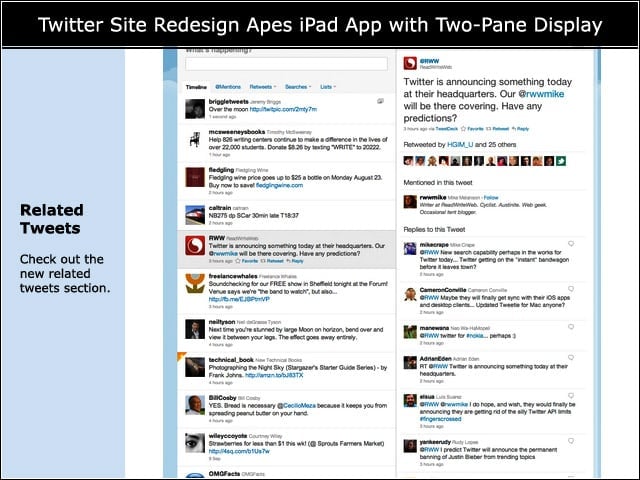Click the reply bubble icon on manewana's tweet
The image size is (640, 480).
tap(571, 327)
